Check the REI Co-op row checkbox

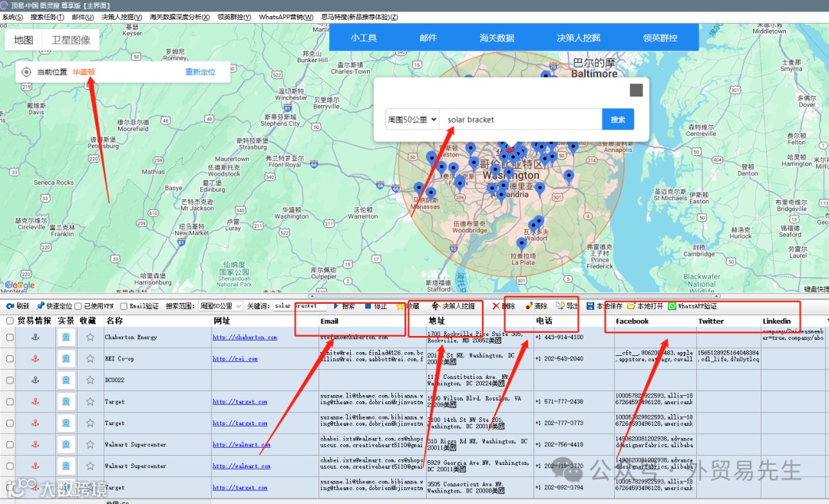9,359
